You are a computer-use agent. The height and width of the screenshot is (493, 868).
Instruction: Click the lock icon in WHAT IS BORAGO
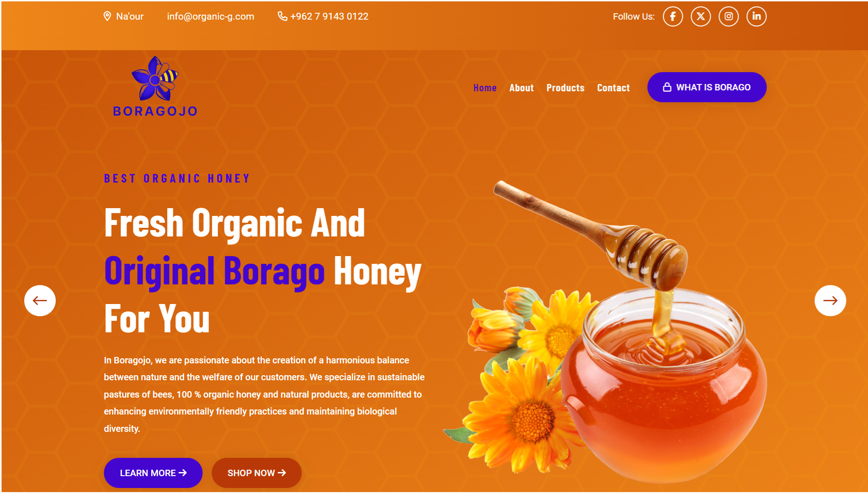(x=667, y=87)
